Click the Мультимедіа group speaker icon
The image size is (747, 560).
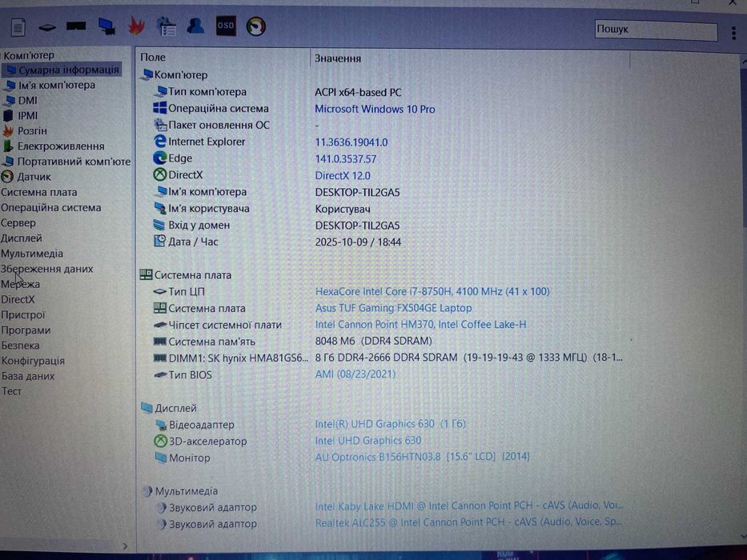click(147, 491)
